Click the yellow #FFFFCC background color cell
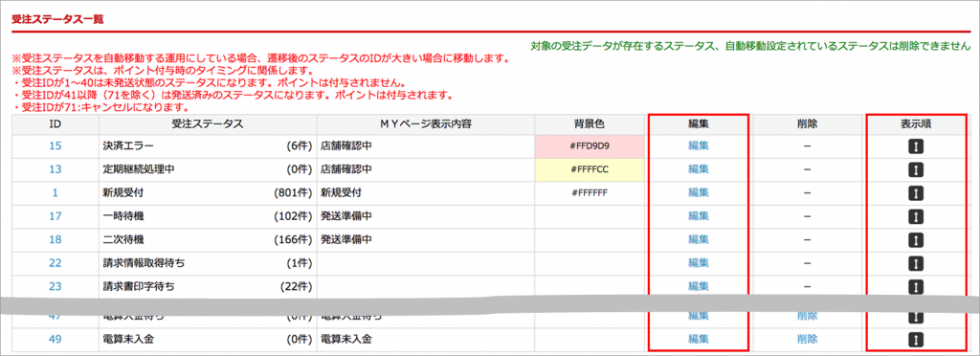The height and width of the screenshot is (356, 980). (x=590, y=169)
